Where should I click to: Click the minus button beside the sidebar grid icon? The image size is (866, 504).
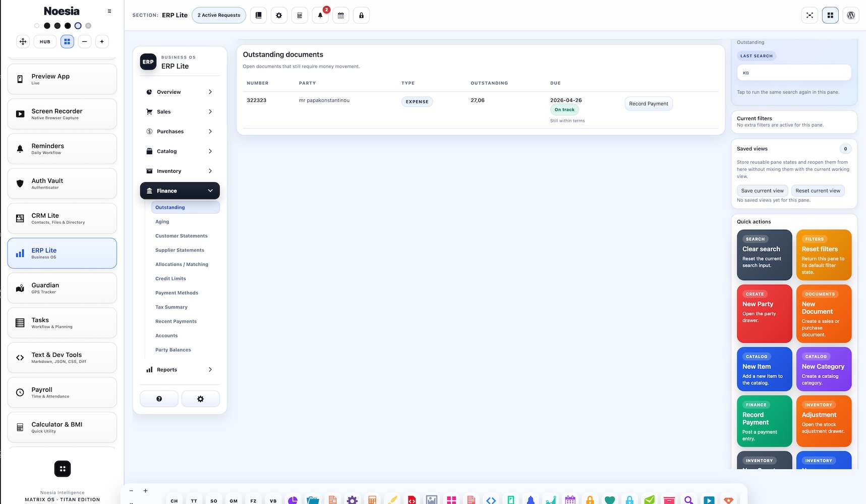point(84,41)
